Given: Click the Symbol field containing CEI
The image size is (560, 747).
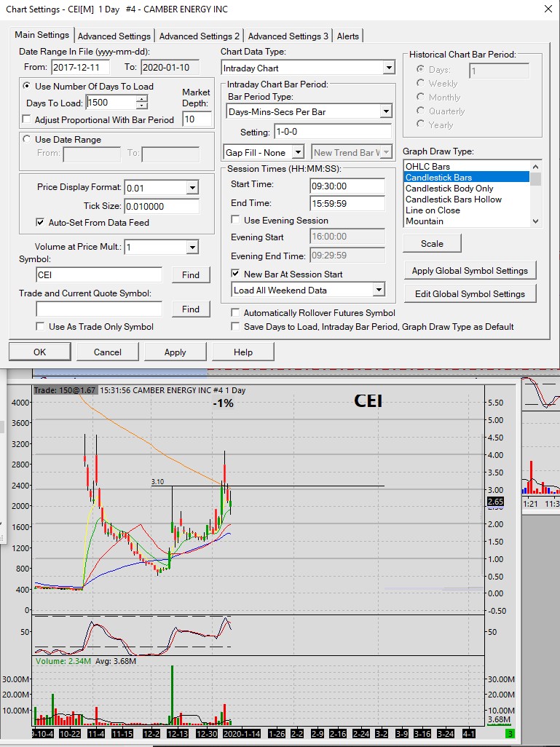Looking at the screenshot, I should tap(99, 275).
